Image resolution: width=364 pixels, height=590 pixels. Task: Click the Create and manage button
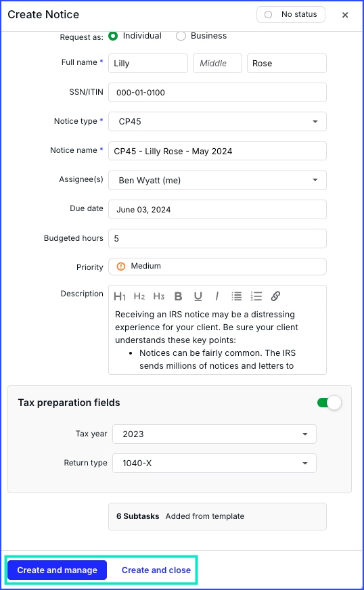coord(58,570)
